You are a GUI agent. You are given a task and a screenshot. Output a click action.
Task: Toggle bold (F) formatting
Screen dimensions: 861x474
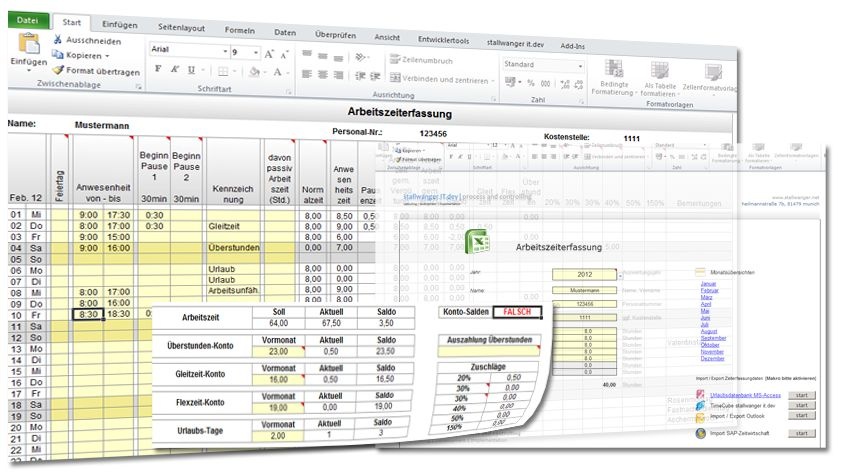point(158,69)
